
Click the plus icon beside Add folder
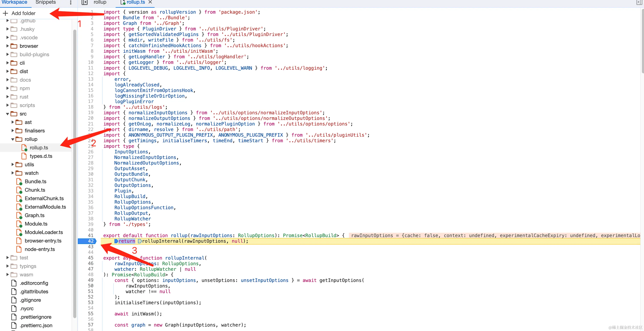[6, 13]
